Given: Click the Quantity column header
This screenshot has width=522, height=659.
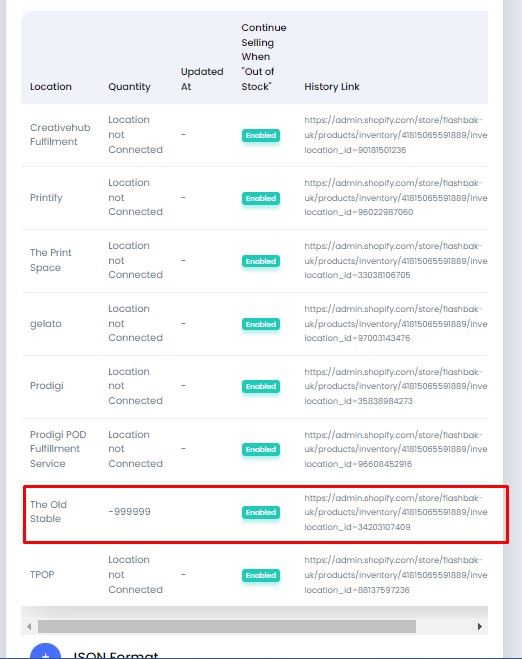Looking at the screenshot, I should coord(129,87).
